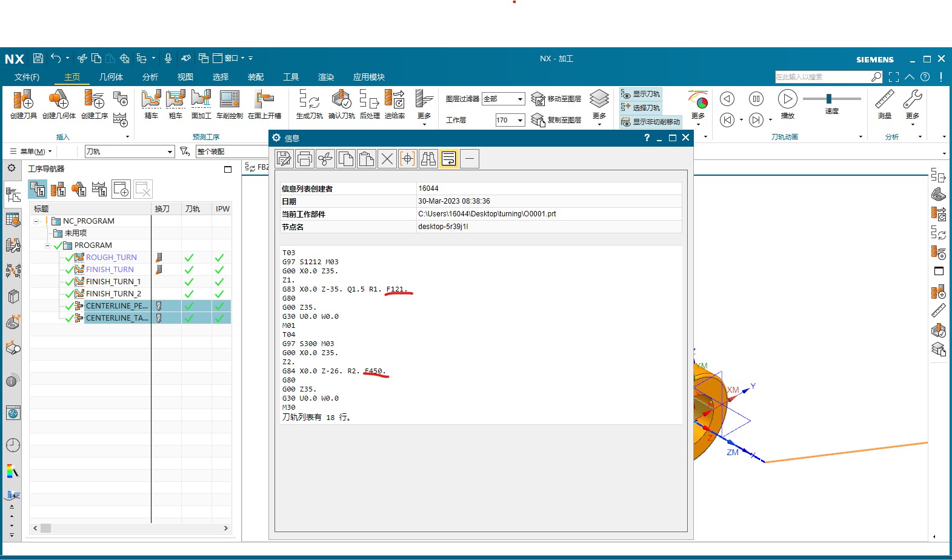Switch to the 几何体 ribbon tab
This screenshot has width=952, height=560.
click(111, 77)
